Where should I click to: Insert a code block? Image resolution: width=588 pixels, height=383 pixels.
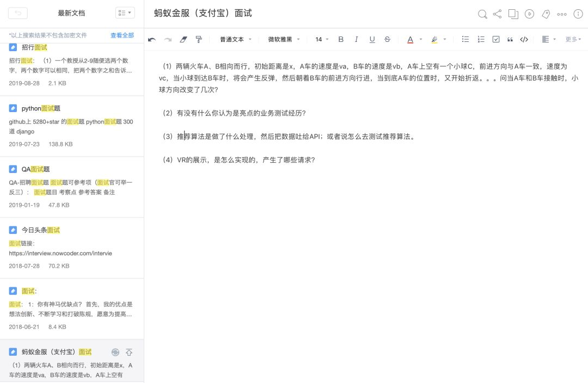pos(524,39)
